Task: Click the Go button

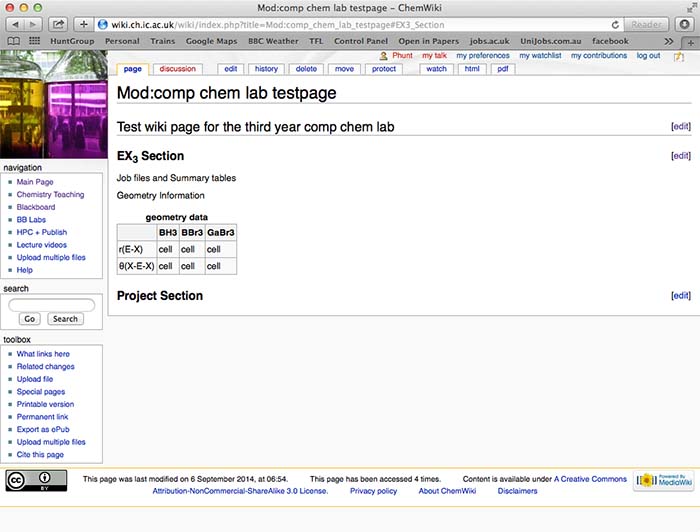Action: pos(29,319)
